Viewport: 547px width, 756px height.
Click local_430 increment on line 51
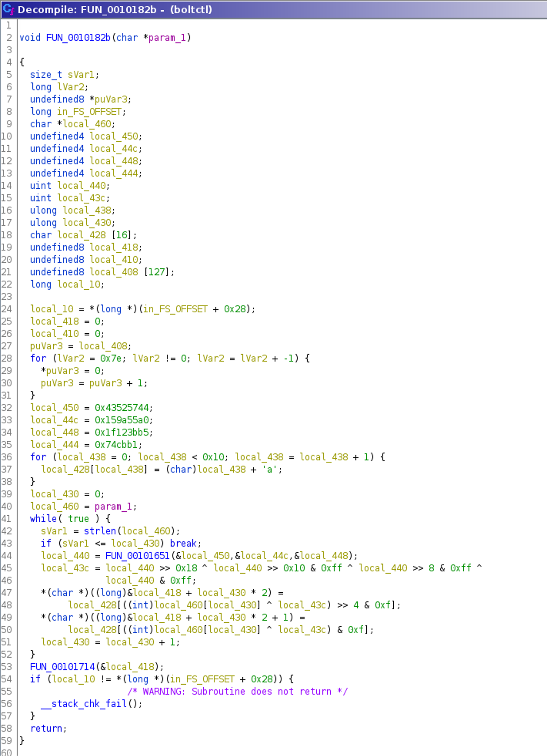(x=110, y=642)
